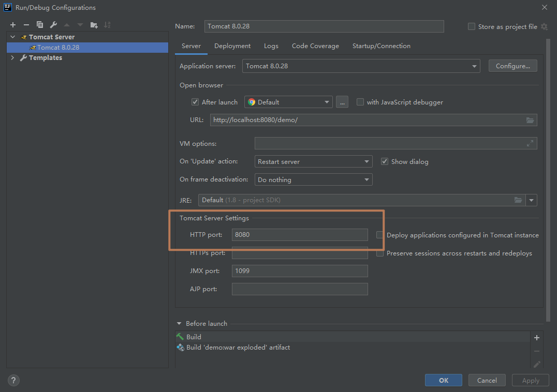Open edit templates wrench icon in toolbar

point(53,25)
